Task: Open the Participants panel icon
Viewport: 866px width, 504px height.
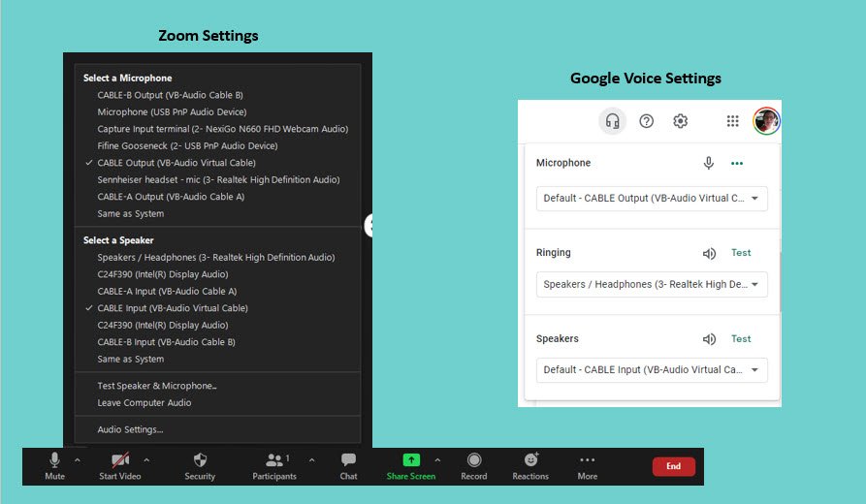Action: 273,459
